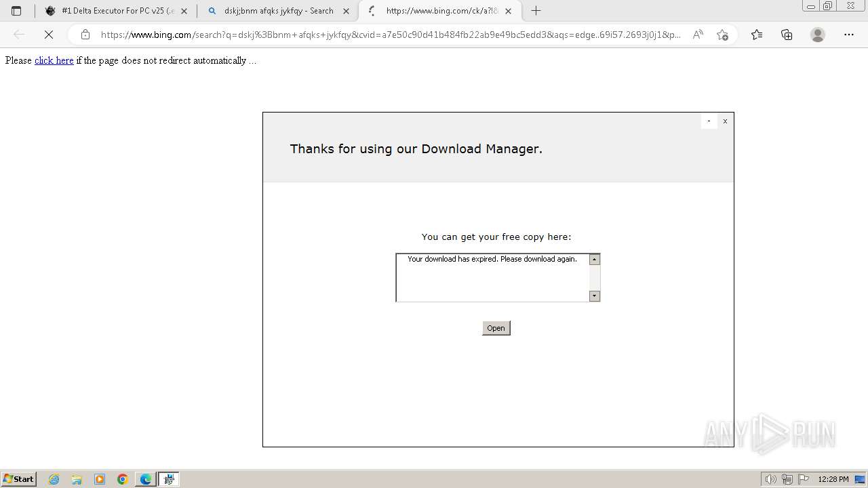This screenshot has height=488, width=868.
Task: Restore down the Edge window
Action: coord(828,6)
